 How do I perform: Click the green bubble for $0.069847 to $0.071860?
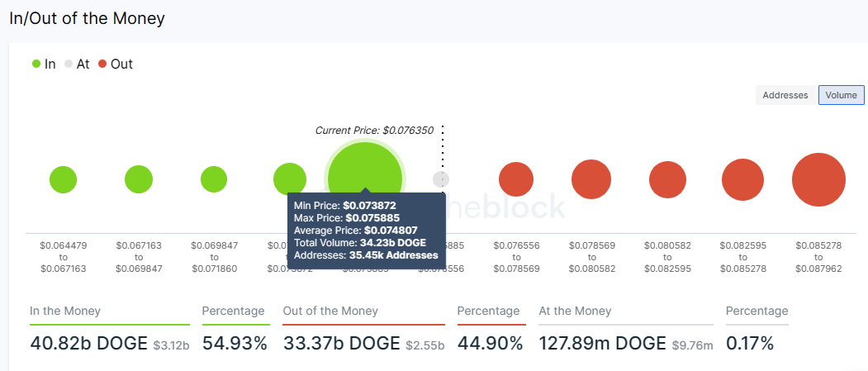click(214, 179)
